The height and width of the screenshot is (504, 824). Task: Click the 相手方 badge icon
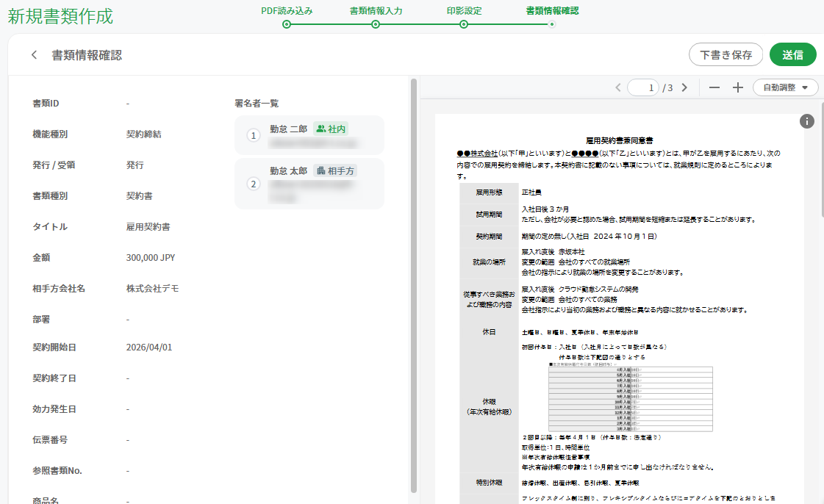320,170
